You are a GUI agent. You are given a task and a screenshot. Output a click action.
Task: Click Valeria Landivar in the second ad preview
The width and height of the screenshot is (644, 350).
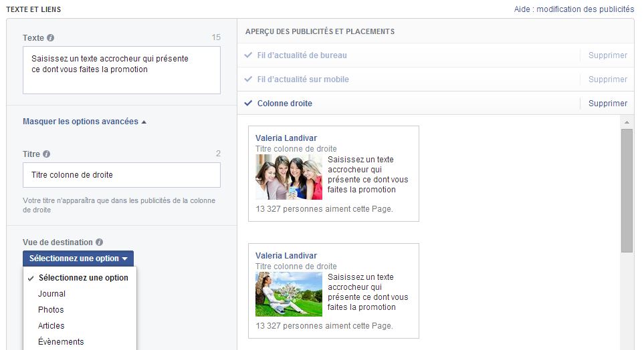tap(286, 255)
